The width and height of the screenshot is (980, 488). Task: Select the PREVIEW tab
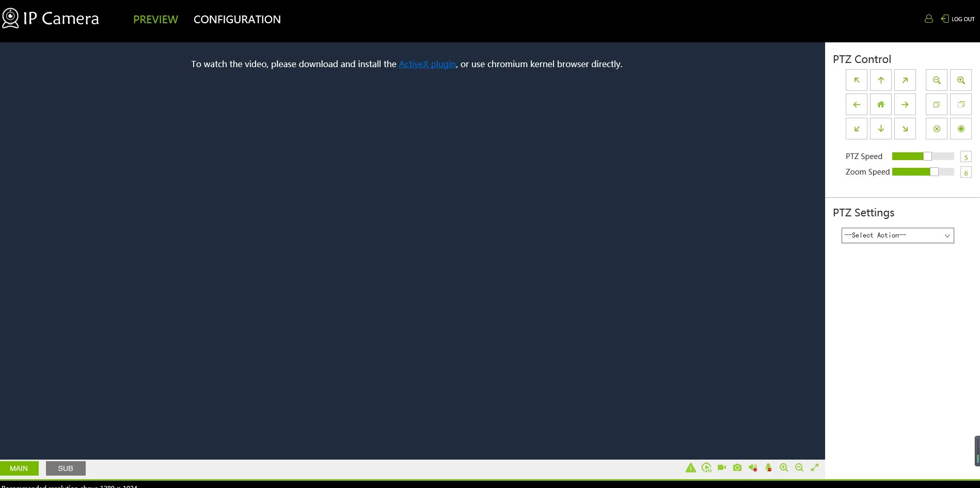(x=155, y=20)
